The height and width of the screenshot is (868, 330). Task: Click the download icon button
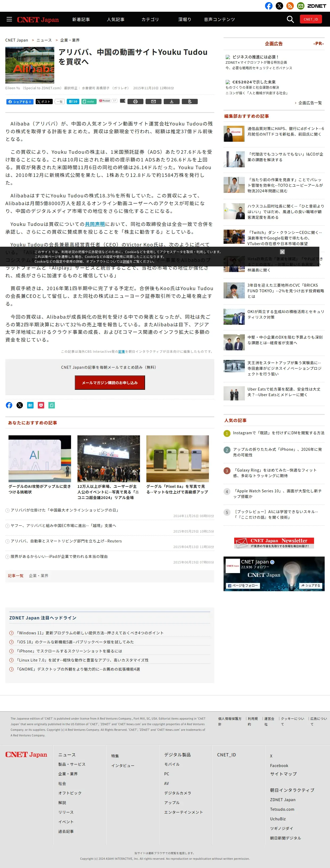[x=172, y=102]
